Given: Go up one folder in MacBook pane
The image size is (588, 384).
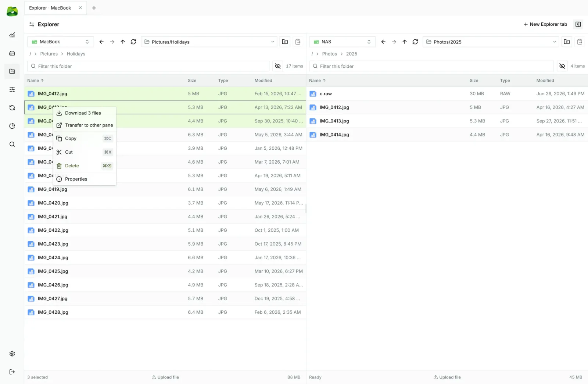Looking at the screenshot, I should (x=123, y=42).
